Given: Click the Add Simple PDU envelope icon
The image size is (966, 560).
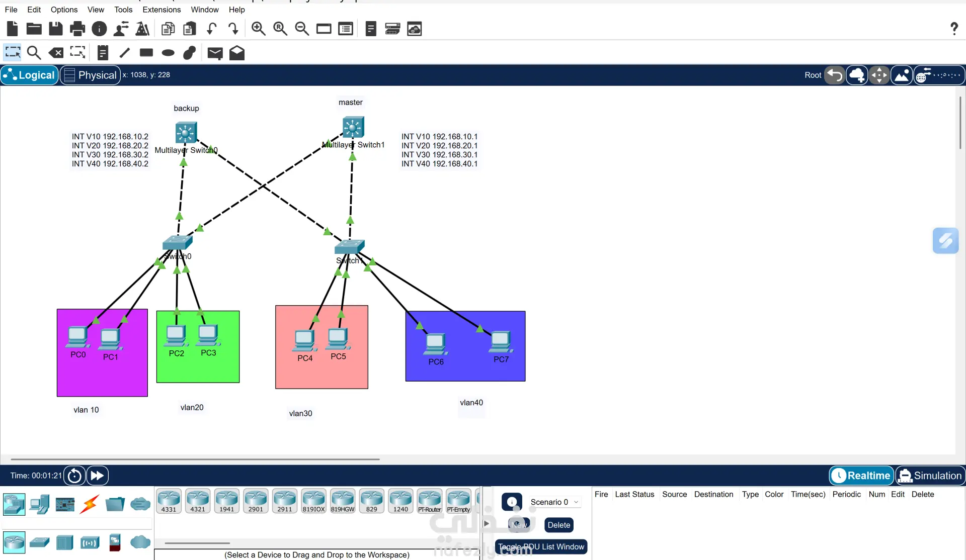Looking at the screenshot, I should pyautogui.click(x=215, y=53).
